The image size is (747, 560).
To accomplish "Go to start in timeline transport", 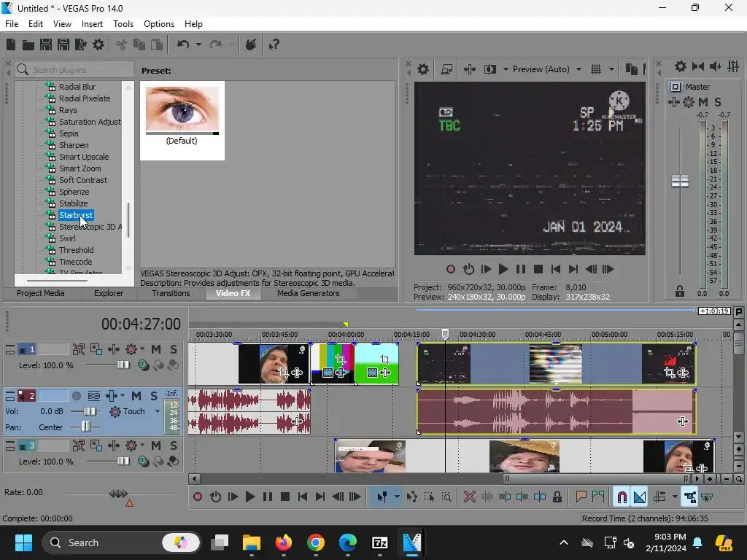I will (x=303, y=497).
